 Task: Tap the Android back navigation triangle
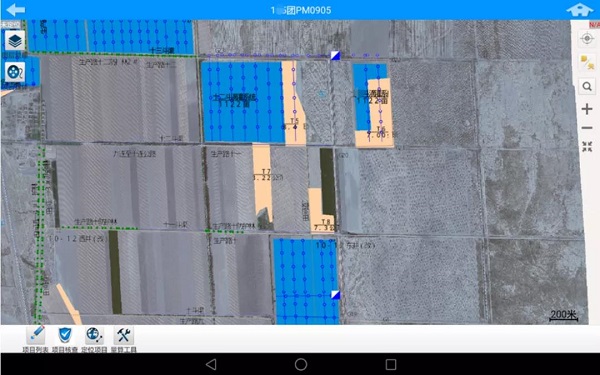tap(211, 364)
